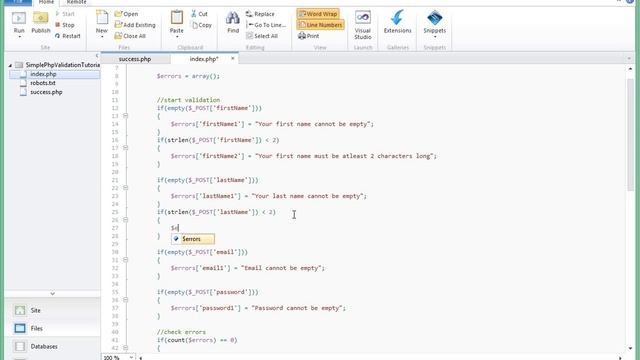Toggle Line Numbers
This screenshot has width=640, height=360.
(320, 25)
